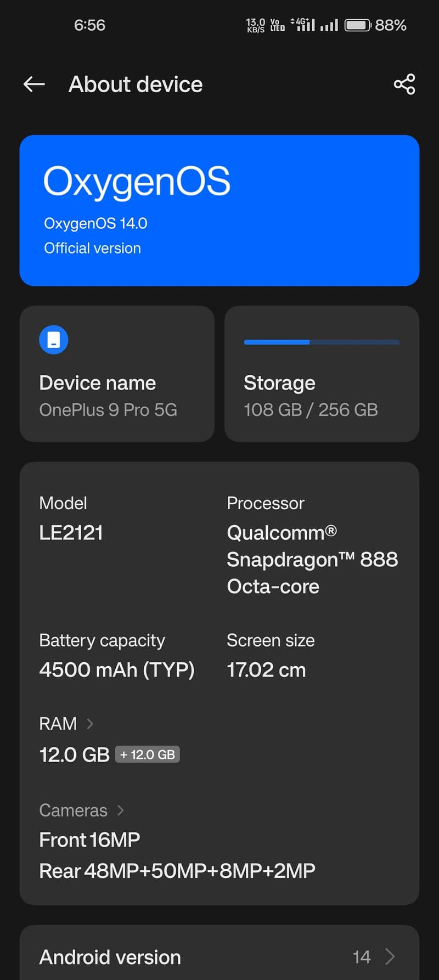Tap the VoLTE icon in status bar

click(277, 25)
